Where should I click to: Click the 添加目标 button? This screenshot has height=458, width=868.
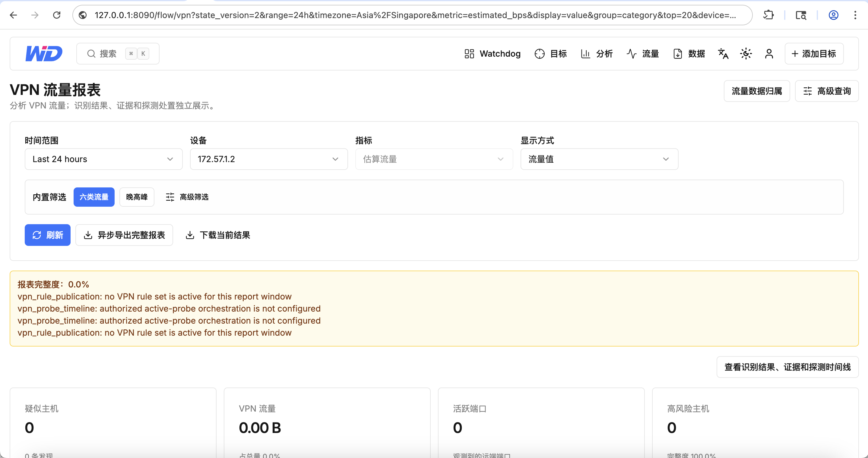[x=814, y=54]
